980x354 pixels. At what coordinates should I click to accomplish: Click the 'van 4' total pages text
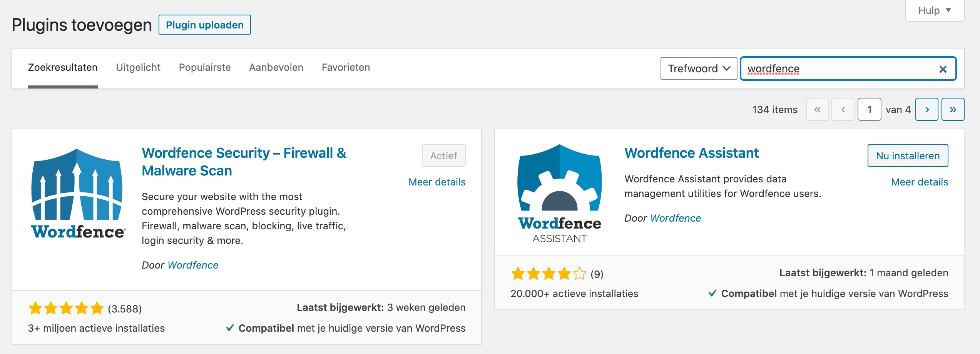coord(898,110)
